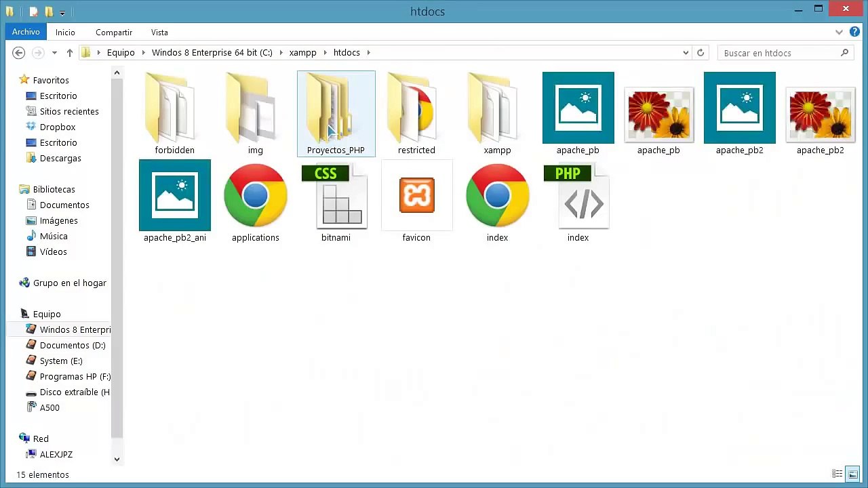The image size is (868, 488).
Task: Open the address bar history dropdown
Action: (x=686, y=53)
